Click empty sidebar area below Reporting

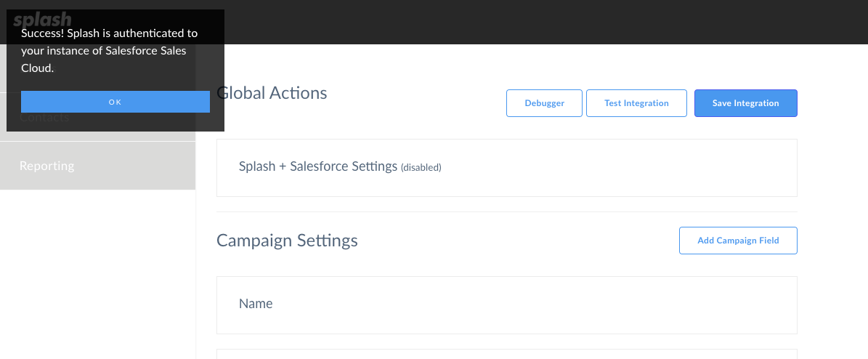pyautogui.click(x=97, y=274)
